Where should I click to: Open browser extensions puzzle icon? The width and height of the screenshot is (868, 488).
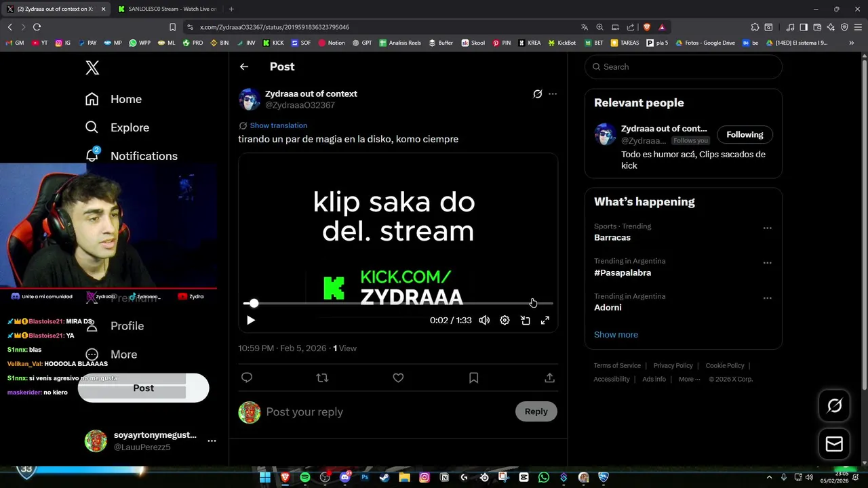pos(755,27)
